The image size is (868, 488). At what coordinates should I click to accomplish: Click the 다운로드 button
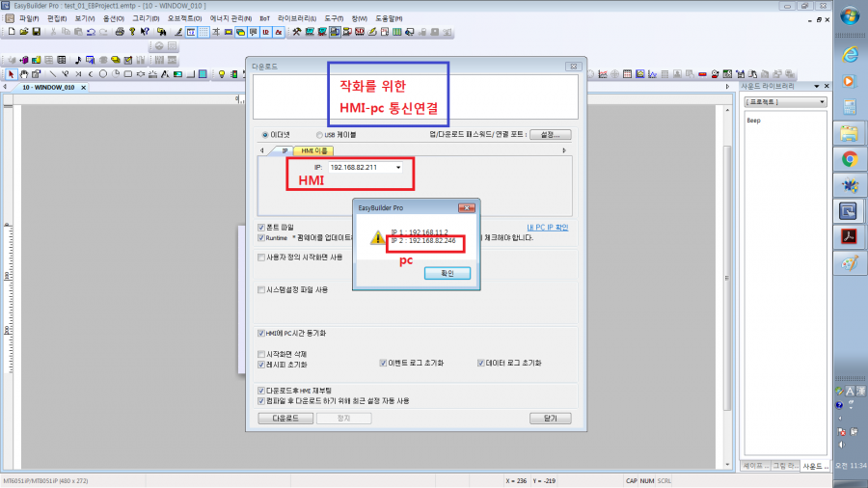pyautogui.click(x=285, y=419)
